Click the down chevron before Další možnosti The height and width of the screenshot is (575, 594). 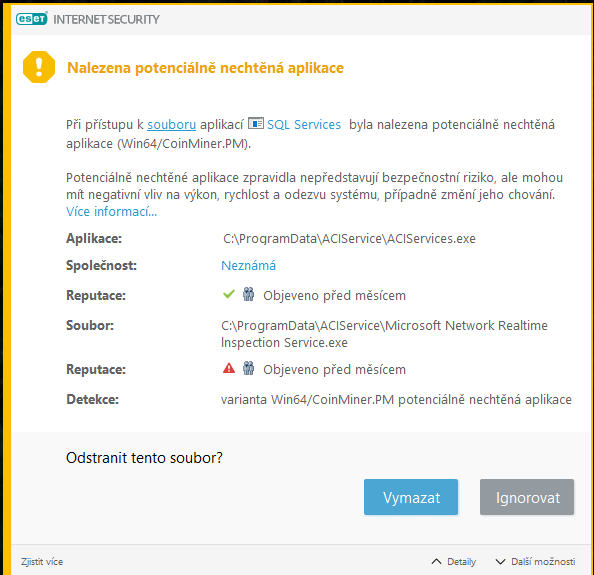[x=500, y=561]
